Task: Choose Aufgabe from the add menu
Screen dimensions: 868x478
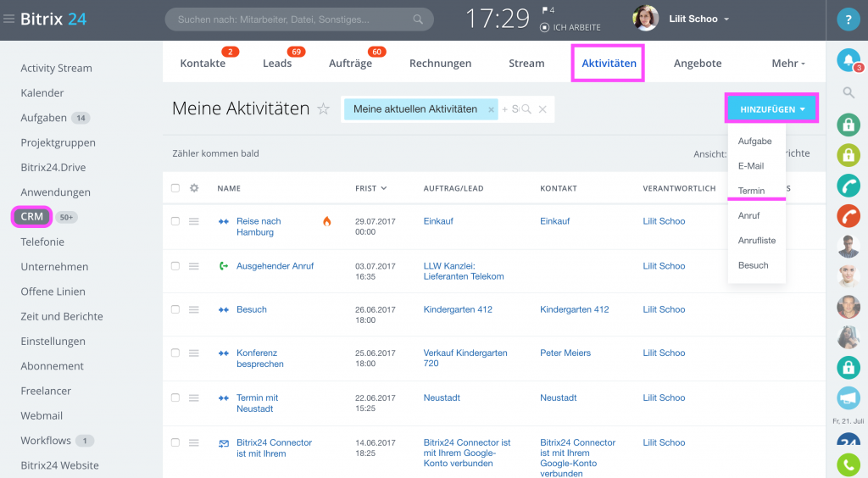Action: pos(754,141)
